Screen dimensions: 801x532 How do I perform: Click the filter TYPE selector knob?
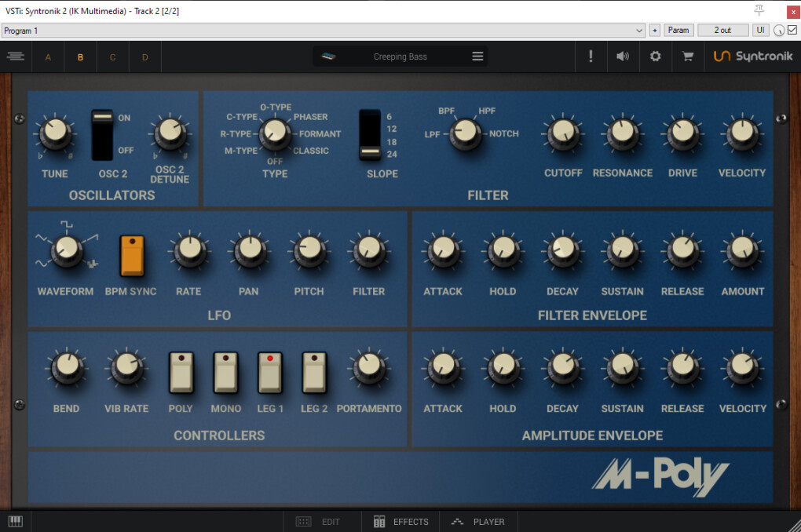coord(275,133)
